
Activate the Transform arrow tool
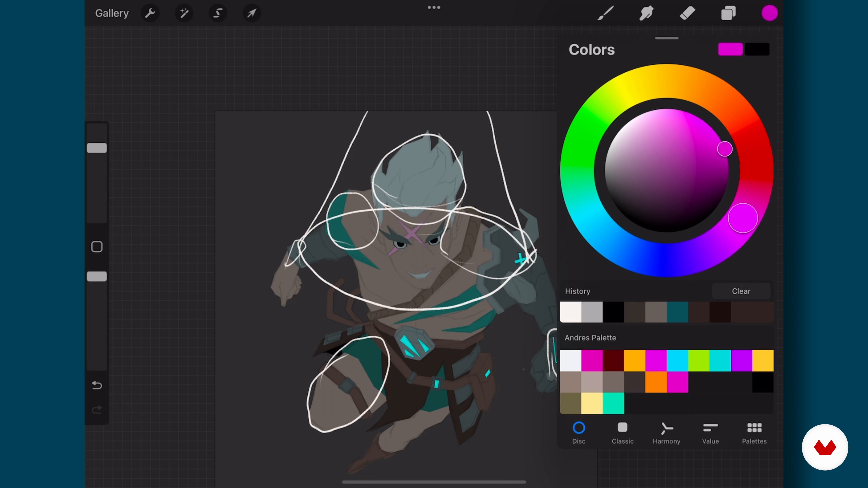pos(252,13)
